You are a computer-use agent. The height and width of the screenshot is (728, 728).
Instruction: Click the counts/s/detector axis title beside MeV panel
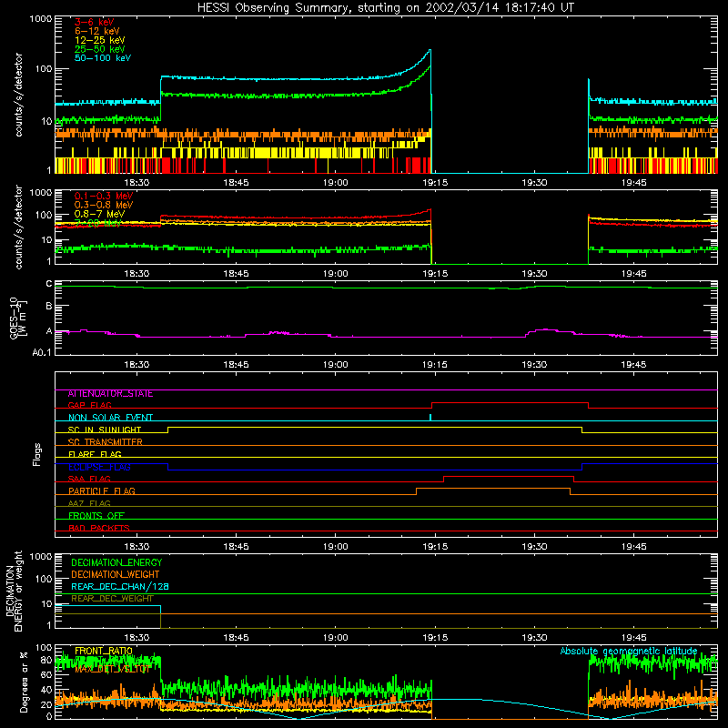click(18, 227)
